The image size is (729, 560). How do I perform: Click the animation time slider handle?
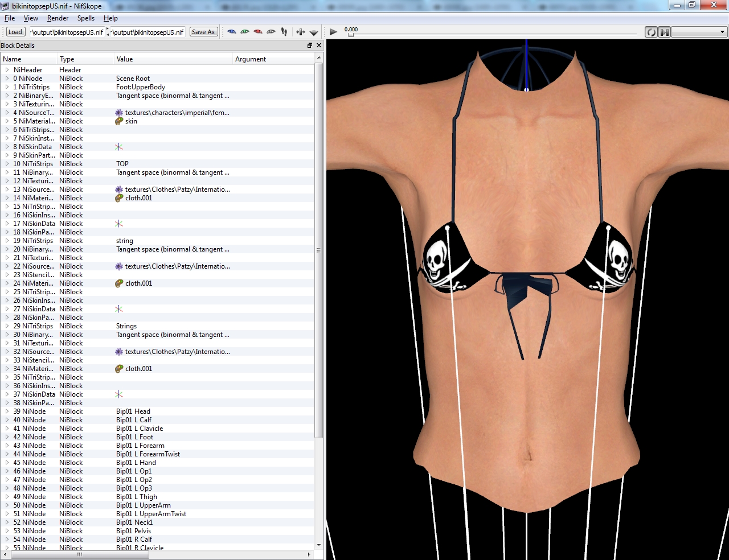tap(351, 35)
